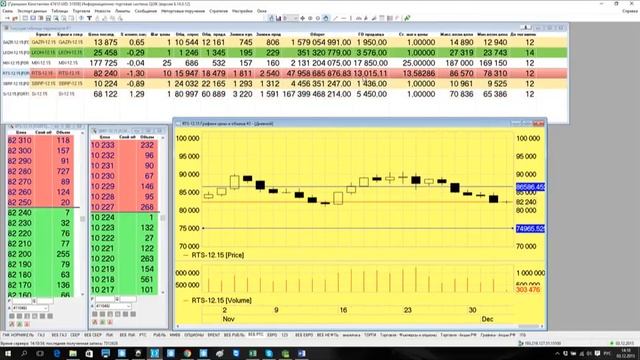Viewport: 640px width, 360px height.
Task: Switch to the ГМК НОРНИКЕЛЬ tab
Action: point(17,335)
